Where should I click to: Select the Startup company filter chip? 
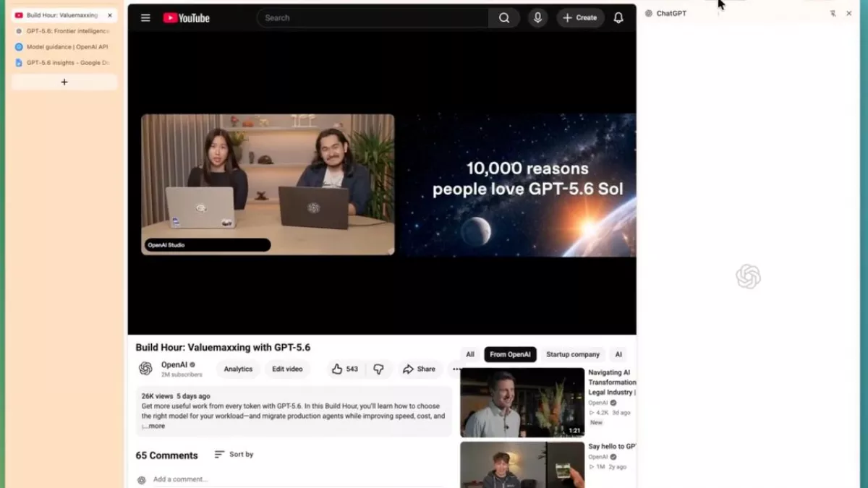coord(573,354)
